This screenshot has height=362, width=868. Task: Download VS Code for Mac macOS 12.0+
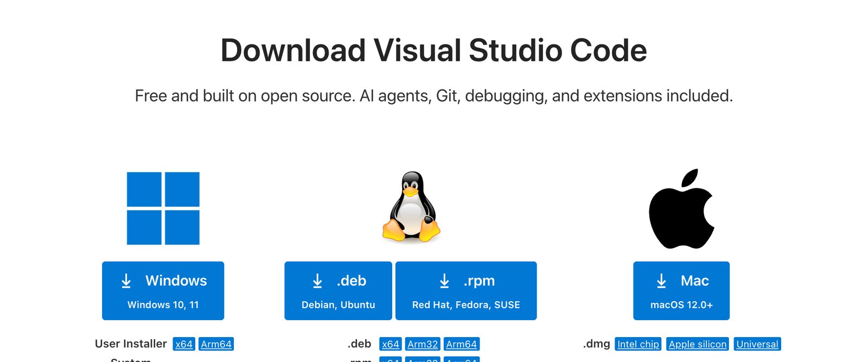click(681, 291)
